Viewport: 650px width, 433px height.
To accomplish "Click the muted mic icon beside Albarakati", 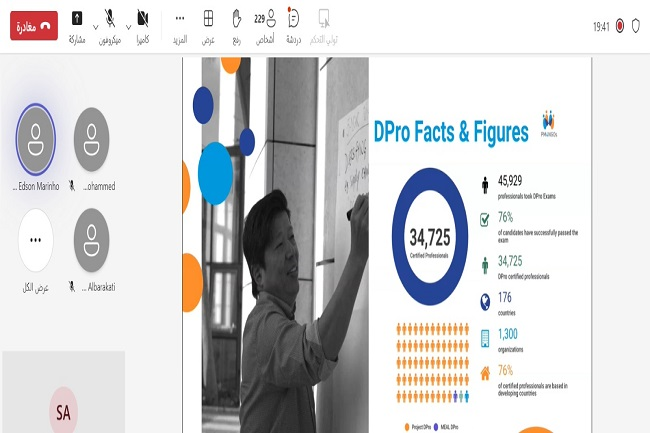I will click(72, 287).
